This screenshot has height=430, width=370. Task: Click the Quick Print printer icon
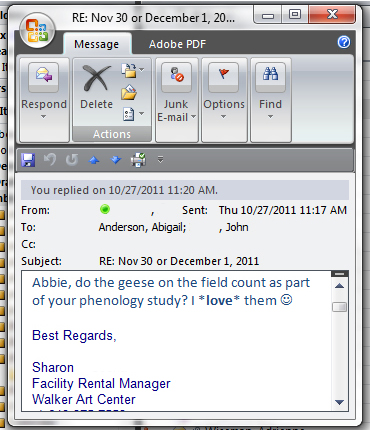tap(138, 160)
